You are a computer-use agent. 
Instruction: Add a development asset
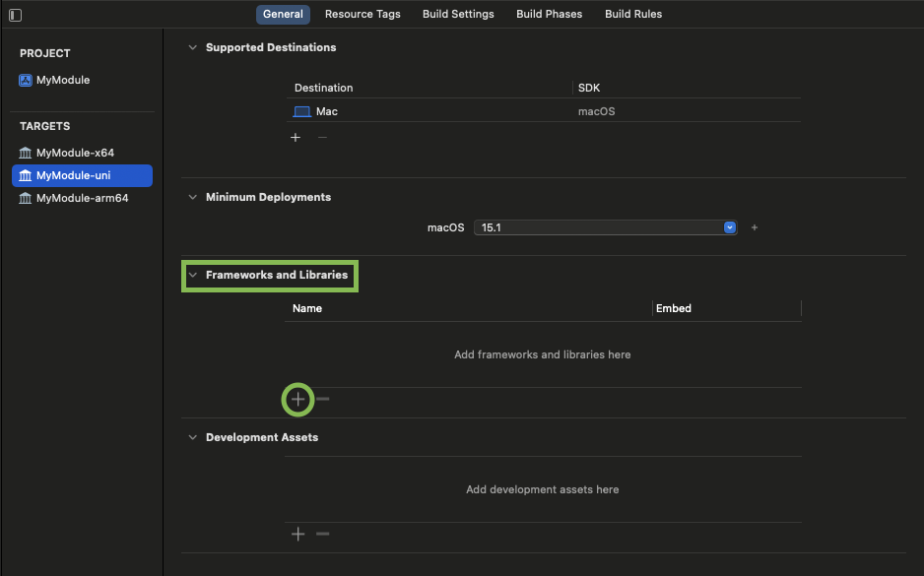[298, 535]
